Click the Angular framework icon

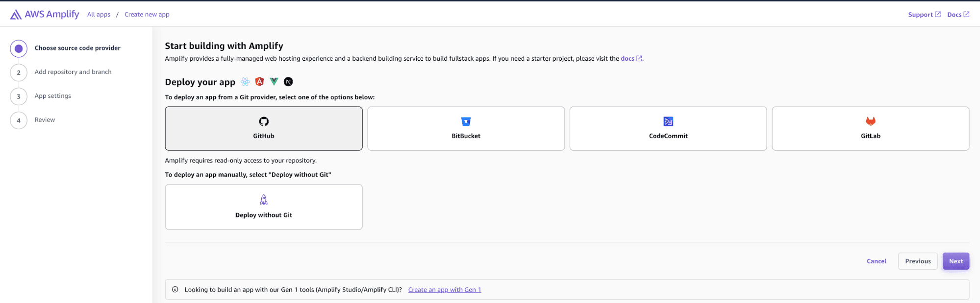[259, 82]
